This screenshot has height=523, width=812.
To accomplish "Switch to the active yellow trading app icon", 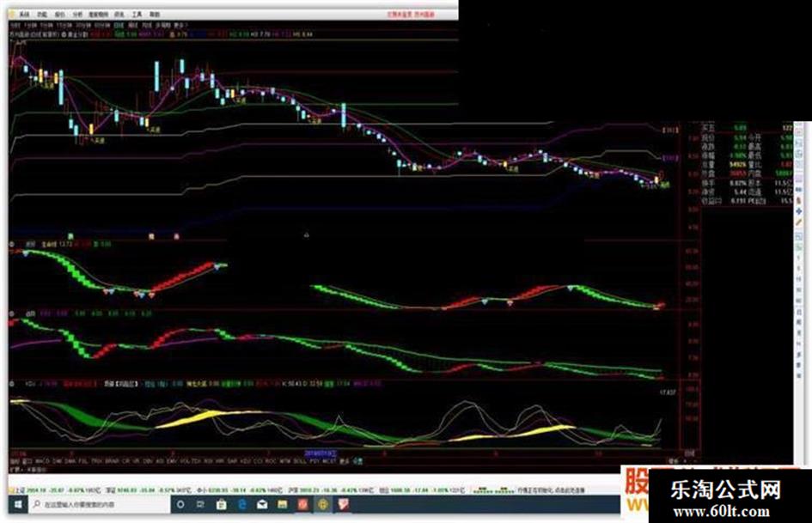I will 323,504.
